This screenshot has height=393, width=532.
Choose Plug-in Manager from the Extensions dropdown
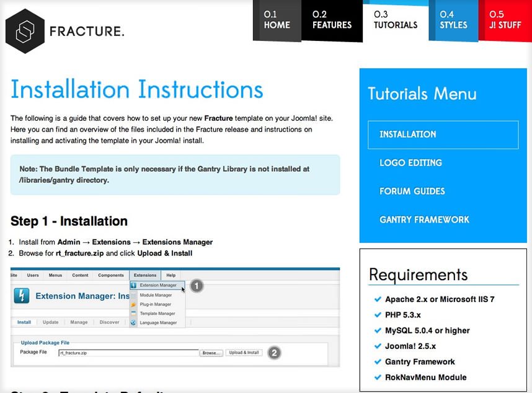point(156,304)
